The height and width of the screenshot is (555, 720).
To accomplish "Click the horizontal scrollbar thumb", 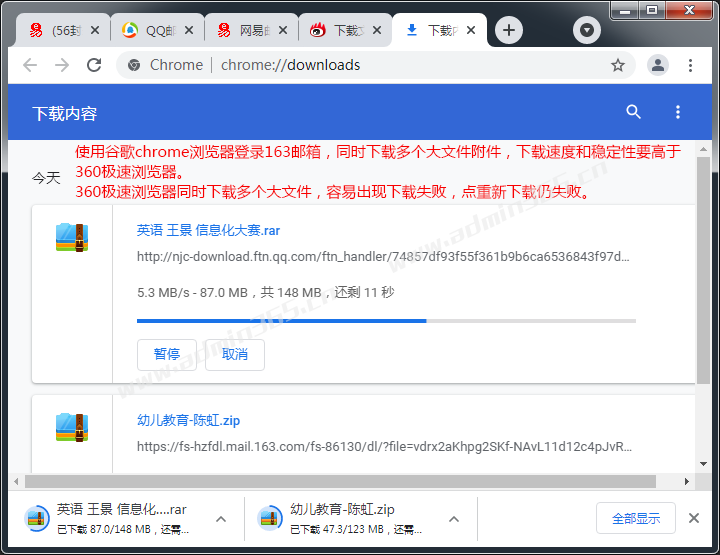I will [340, 482].
